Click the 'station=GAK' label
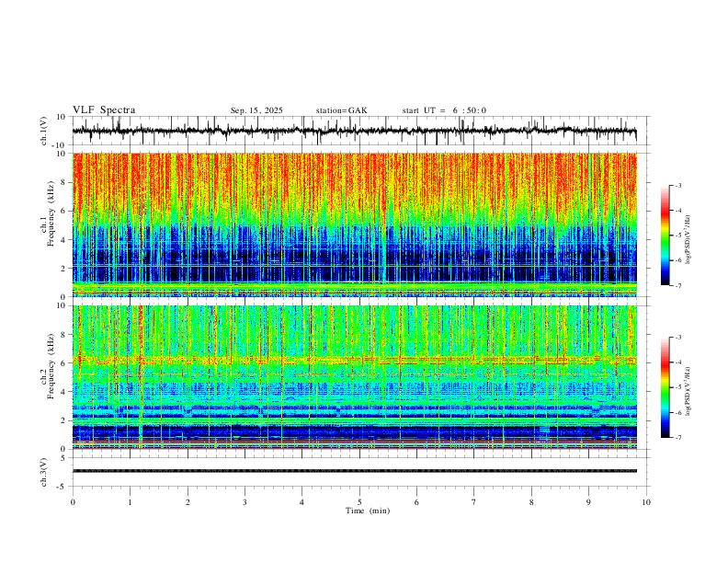 click(341, 110)
